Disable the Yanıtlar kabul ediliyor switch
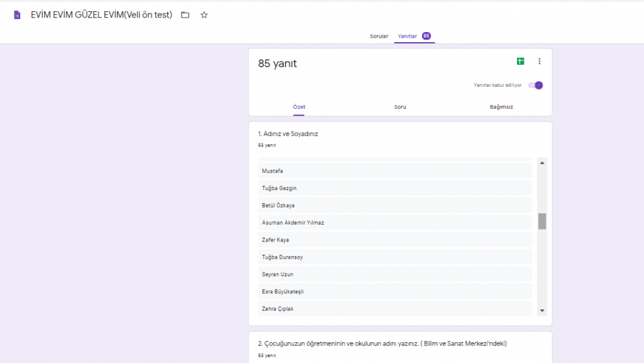The height and width of the screenshot is (363, 644). pos(535,84)
